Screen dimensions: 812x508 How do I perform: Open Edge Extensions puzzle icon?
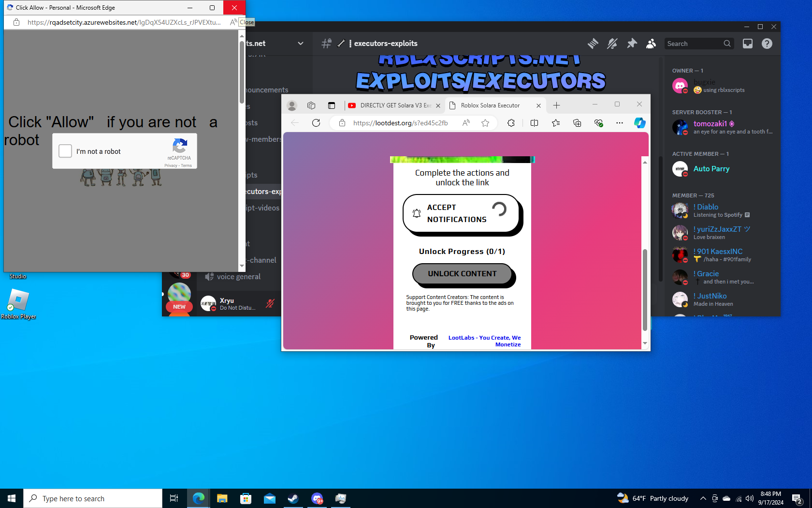tap(511, 123)
